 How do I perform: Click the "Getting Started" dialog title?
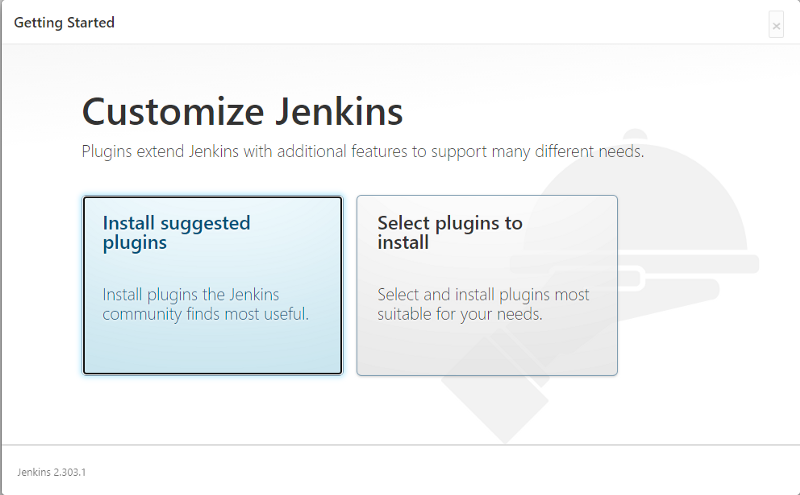point(64,22)
